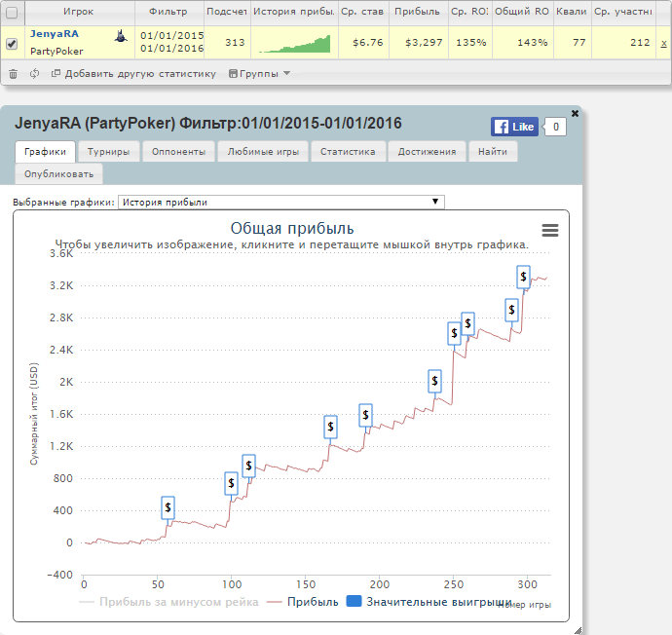The height and width of the screenshot is (635, 672).
Task: Open the Оппоненты tab
Action: pos(179,152)
